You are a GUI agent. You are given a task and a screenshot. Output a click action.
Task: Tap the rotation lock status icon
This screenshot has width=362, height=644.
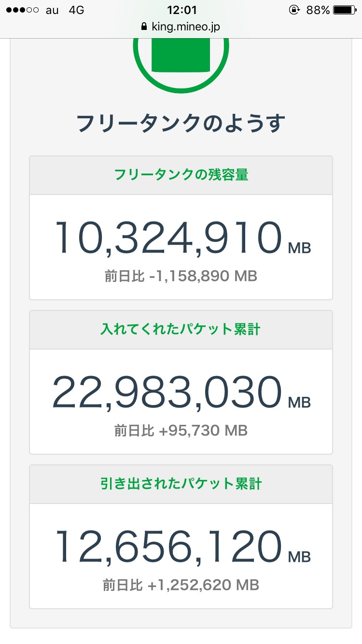point(293,10)
